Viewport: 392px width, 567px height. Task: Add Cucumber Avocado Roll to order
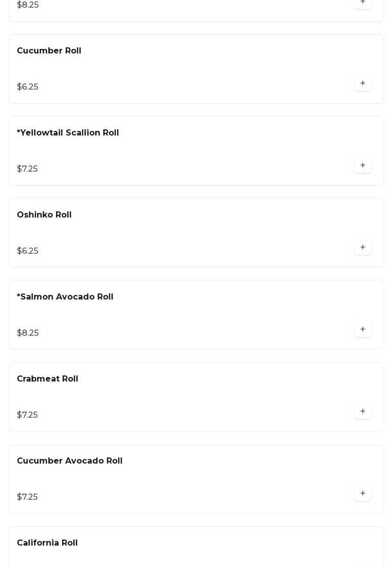tap(362, 494)
